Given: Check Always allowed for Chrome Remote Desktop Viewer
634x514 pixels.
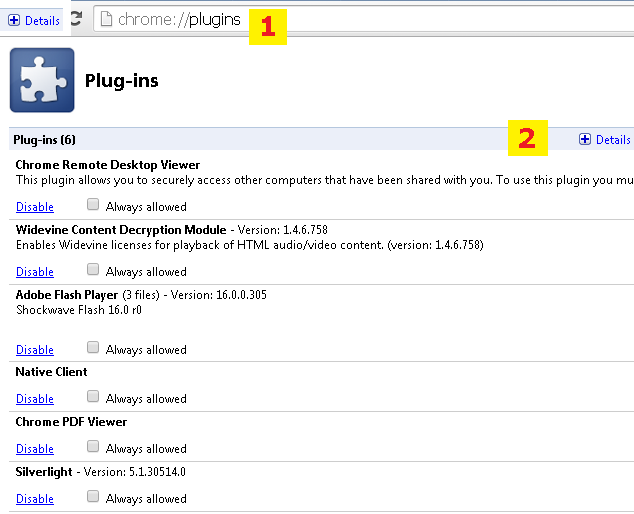Looking at the screenshot, I should 93,204.
